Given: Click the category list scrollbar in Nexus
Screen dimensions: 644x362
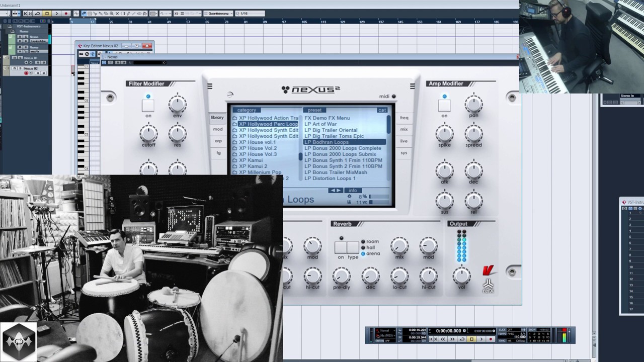Looking at the screenshot, I should coord(300,148).
